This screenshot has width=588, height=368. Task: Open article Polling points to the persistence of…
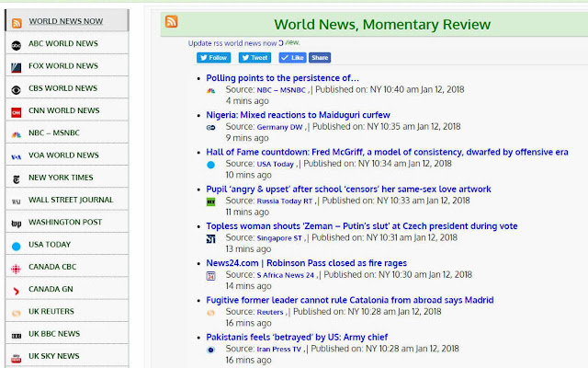[282, 78]
